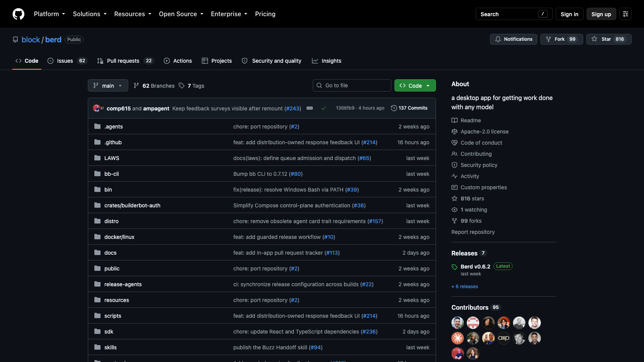
Task: Click the Sign in button
Action: [x=570, y=14]
